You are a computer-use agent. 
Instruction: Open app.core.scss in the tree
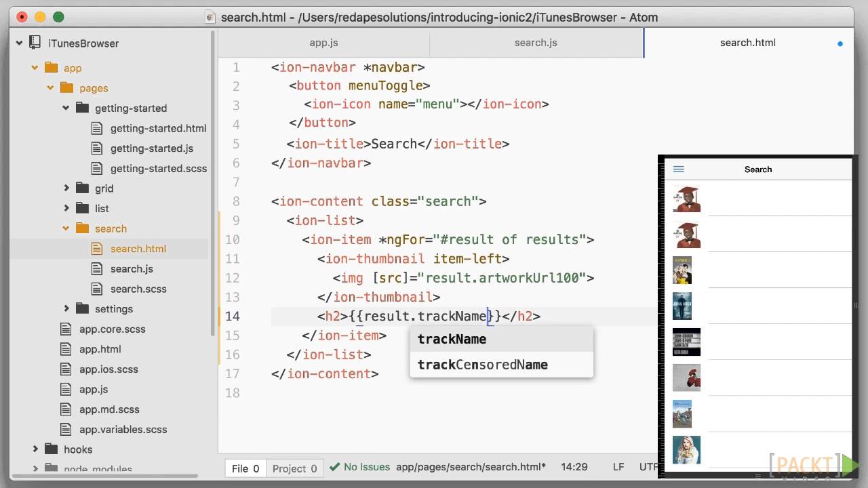113,329
